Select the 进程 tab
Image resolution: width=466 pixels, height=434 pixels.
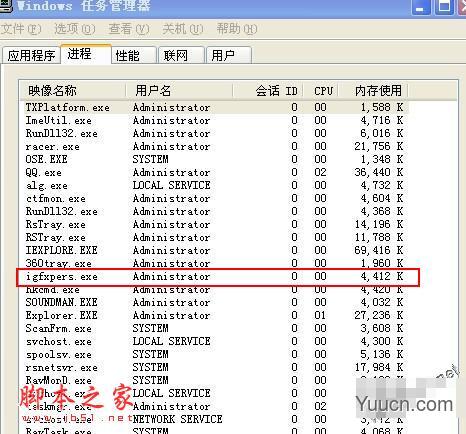click(86, 54)
